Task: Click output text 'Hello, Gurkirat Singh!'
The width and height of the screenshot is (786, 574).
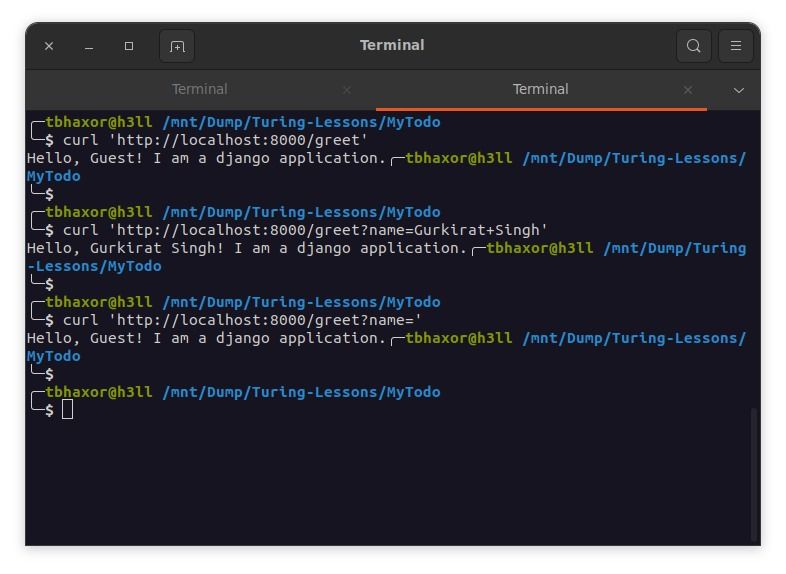Action: coord(125,248)
